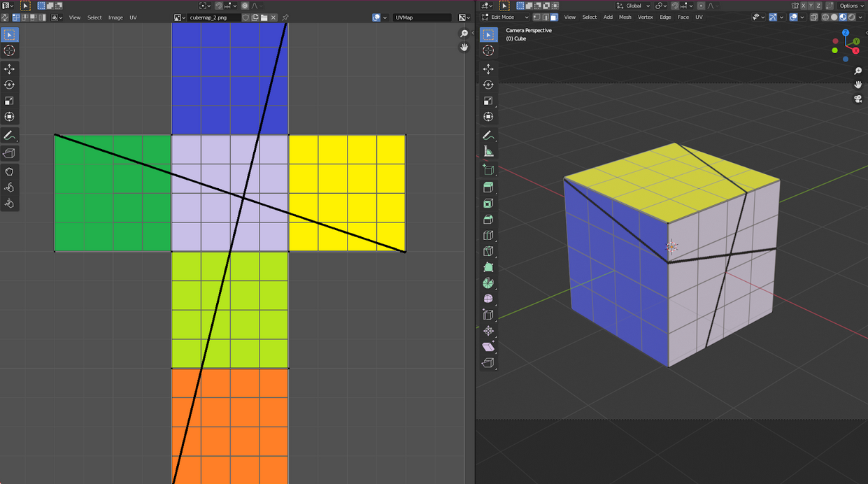Open the Global transform orientation dropdown
Viewport: 868px width, 484px height.
click(x=634, y=6)
